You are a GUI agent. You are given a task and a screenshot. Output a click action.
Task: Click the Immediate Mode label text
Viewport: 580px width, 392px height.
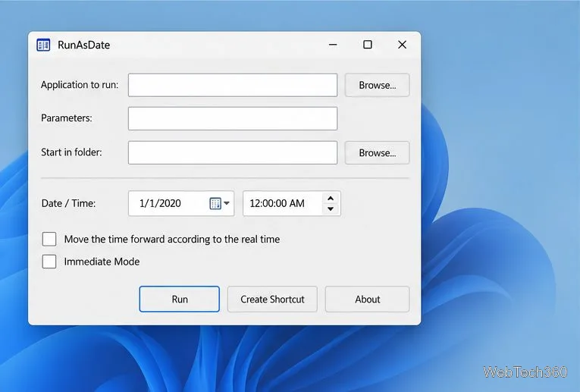[x=102, y=262]
